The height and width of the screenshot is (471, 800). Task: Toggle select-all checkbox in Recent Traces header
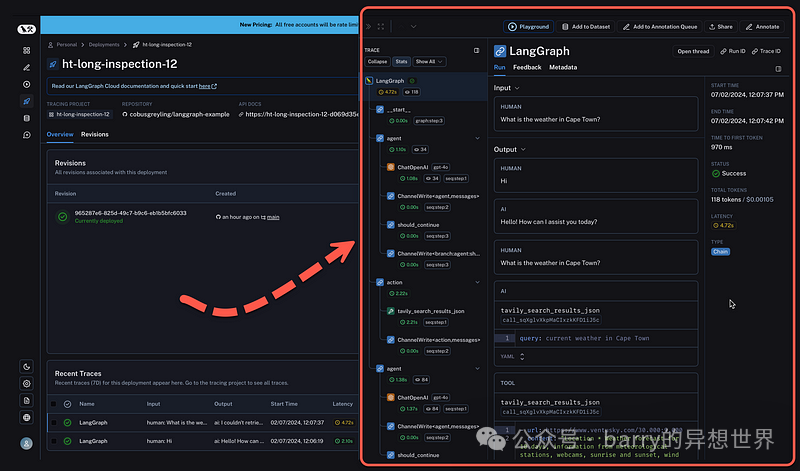click(x=53, y=404)
